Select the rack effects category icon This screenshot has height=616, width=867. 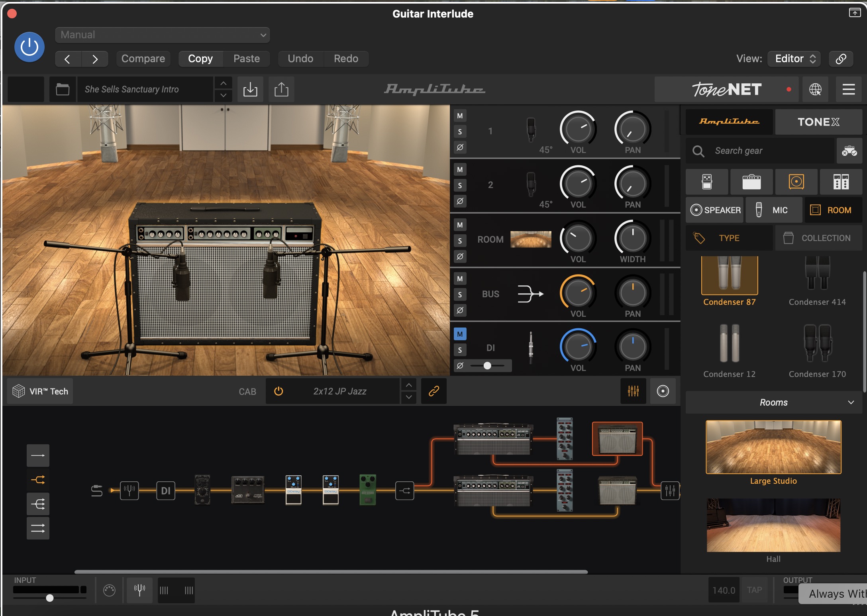[841, 182]
